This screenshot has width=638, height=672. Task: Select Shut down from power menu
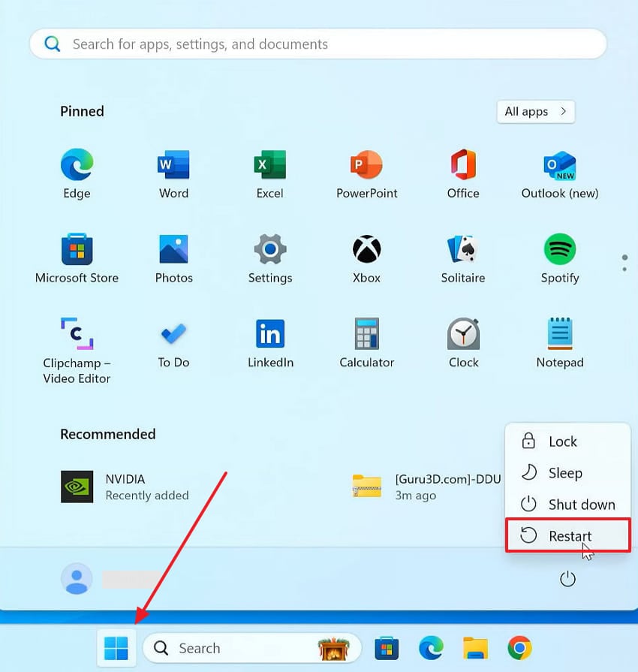(x=567, y=505)
